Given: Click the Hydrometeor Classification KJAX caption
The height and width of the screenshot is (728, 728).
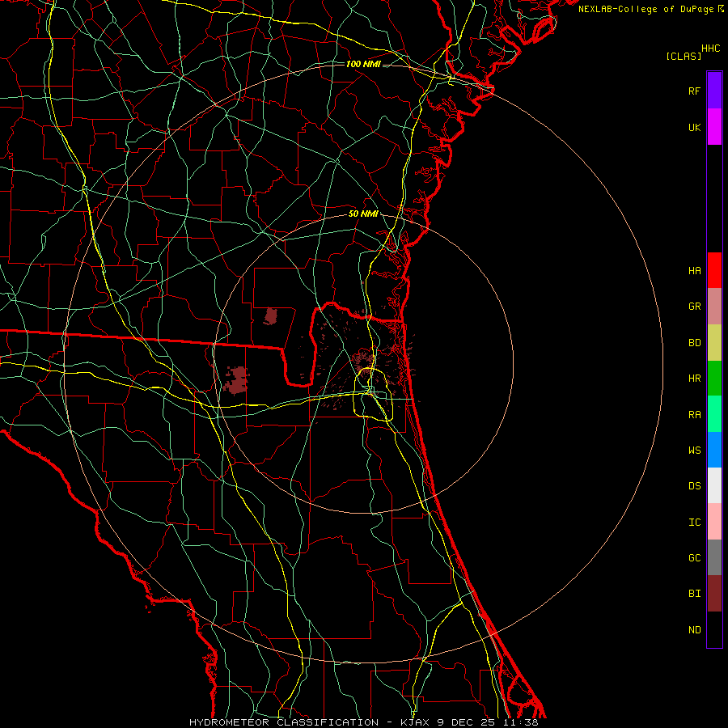Looking at the screenshot, I should coord(363,722).
